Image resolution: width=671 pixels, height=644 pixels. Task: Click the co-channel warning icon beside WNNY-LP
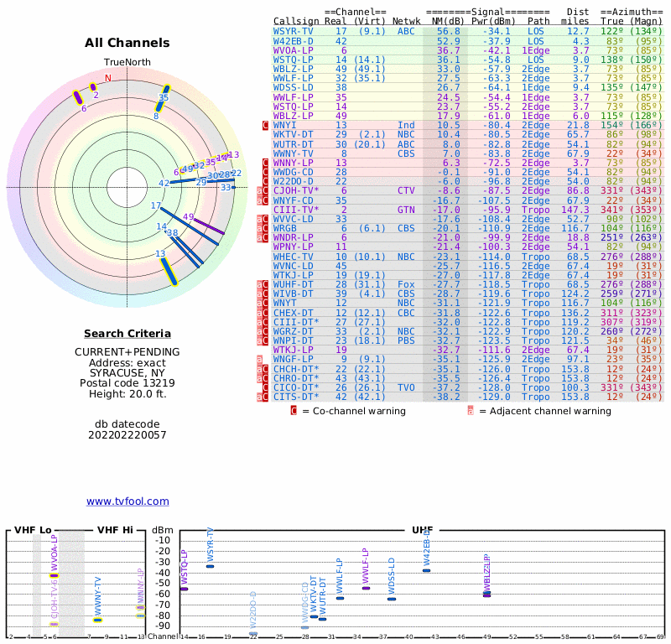[266, 163]
